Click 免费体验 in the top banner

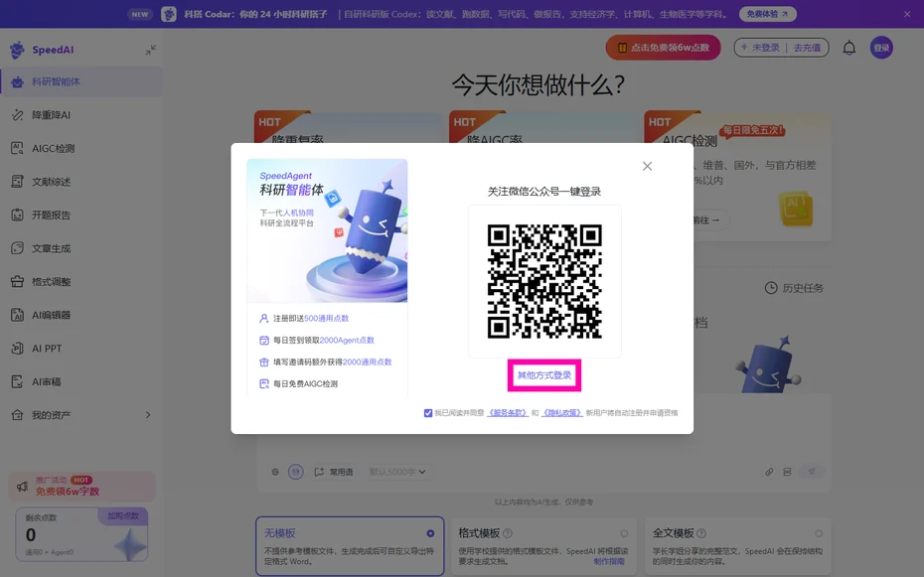767,14
